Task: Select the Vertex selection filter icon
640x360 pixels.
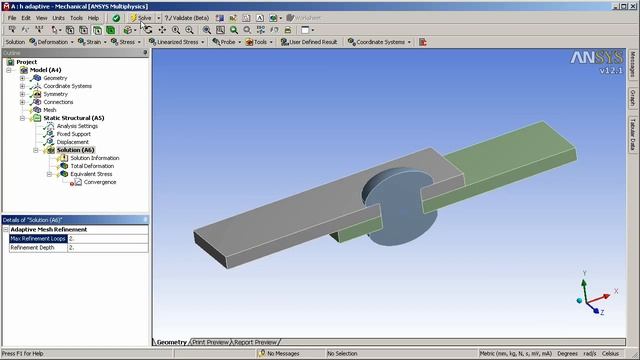Action: [x=70, y=30]
